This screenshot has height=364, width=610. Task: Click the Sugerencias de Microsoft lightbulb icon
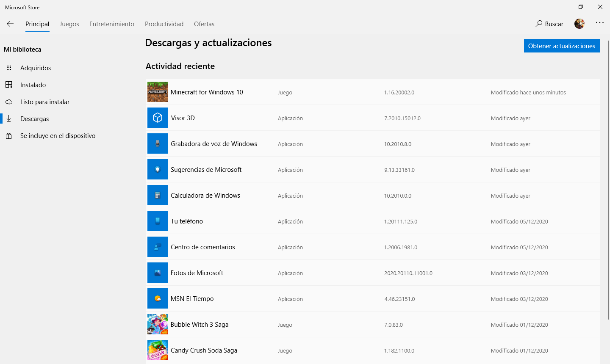tap(158, 170)
